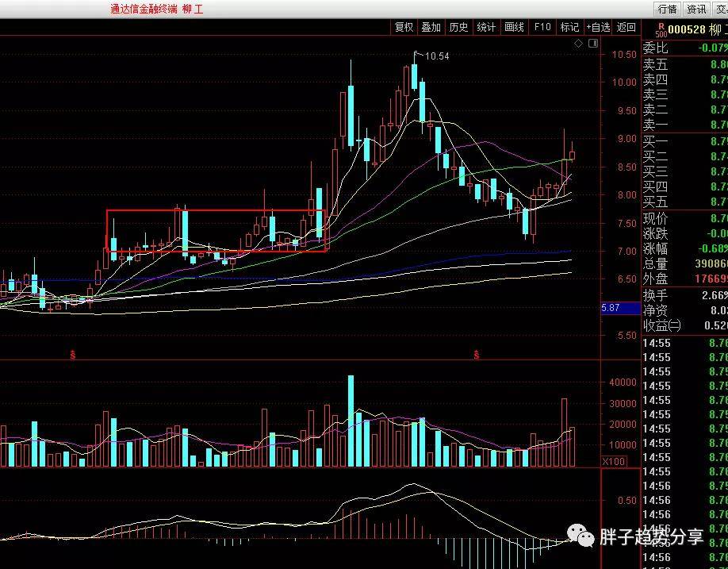Open the 统计 statistics tool
The height and width of the screenshot is (569, 728).
click(487, 28)
